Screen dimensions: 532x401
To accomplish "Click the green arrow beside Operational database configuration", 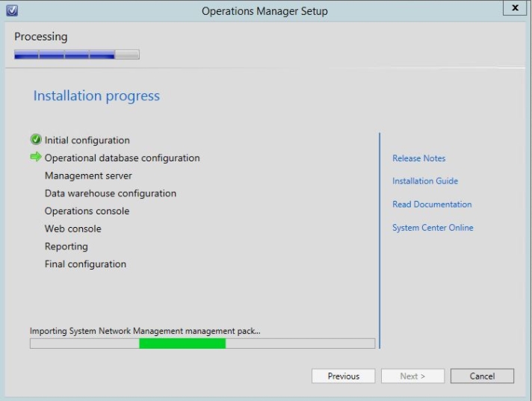I will coord(35,158).
